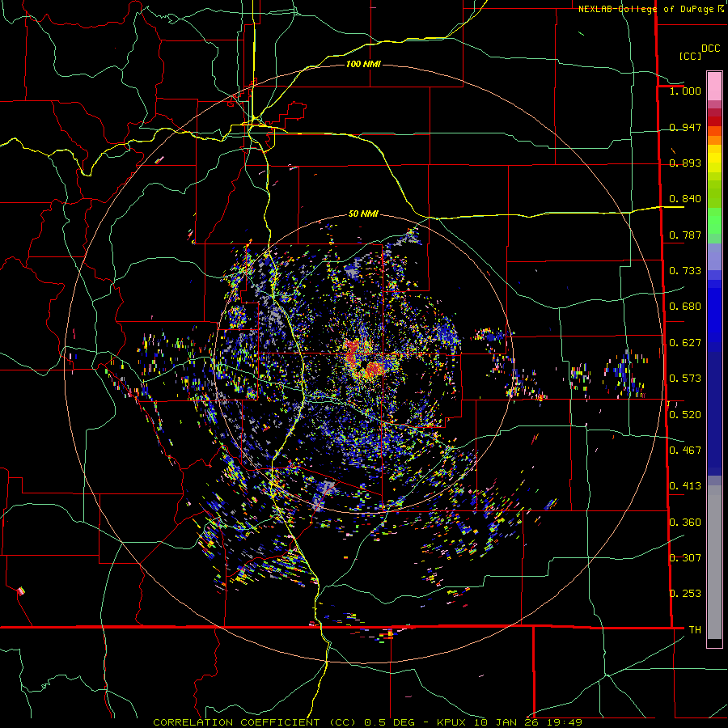Click the KPUX radar site identifier
Image resolution: width=728 pixels, height=728 pixels.
[453, 722]
